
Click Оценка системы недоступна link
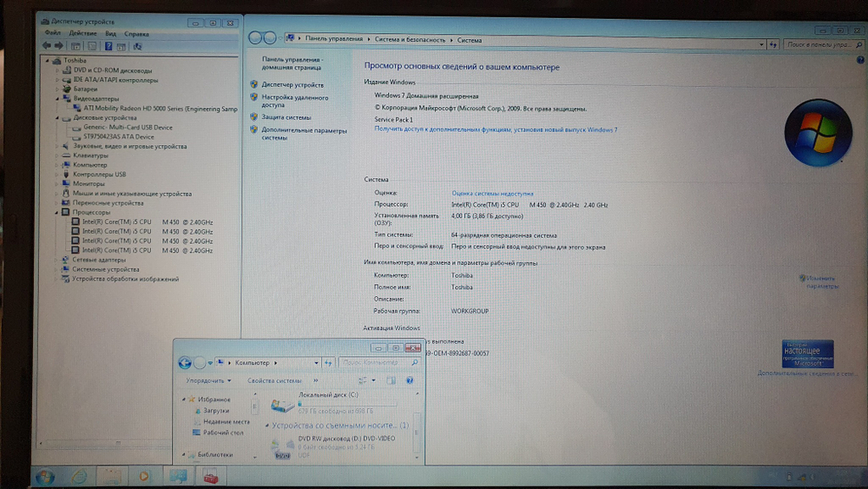pos(492,194)
